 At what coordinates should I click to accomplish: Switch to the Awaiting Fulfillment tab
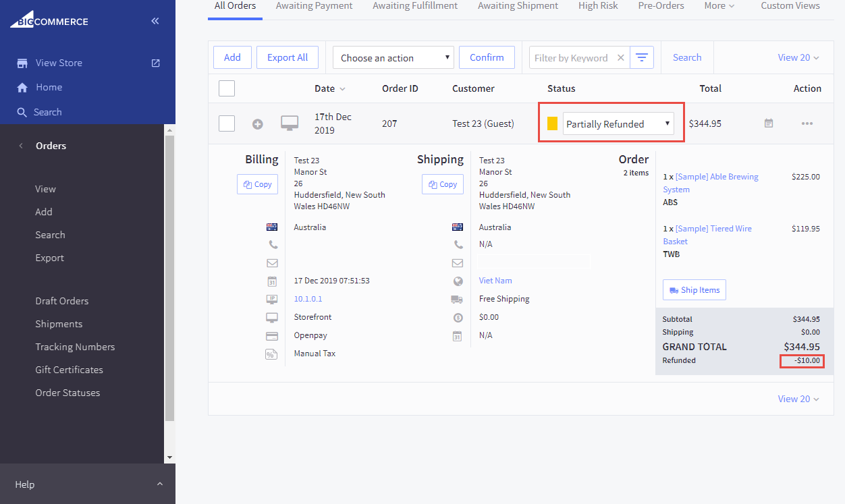point(415,6)
